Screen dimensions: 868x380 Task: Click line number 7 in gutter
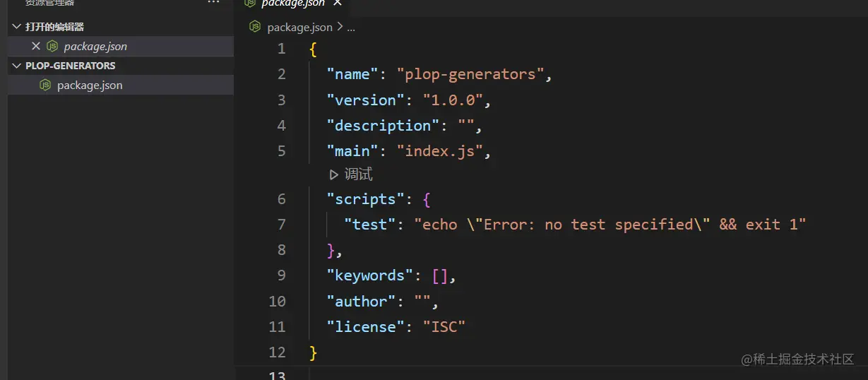tap(281, 225)
